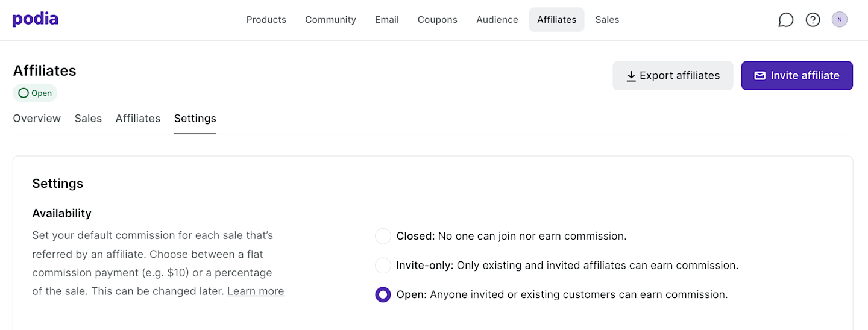Open the user avatar menu
The image size is (868, 330).
[839, 20]
